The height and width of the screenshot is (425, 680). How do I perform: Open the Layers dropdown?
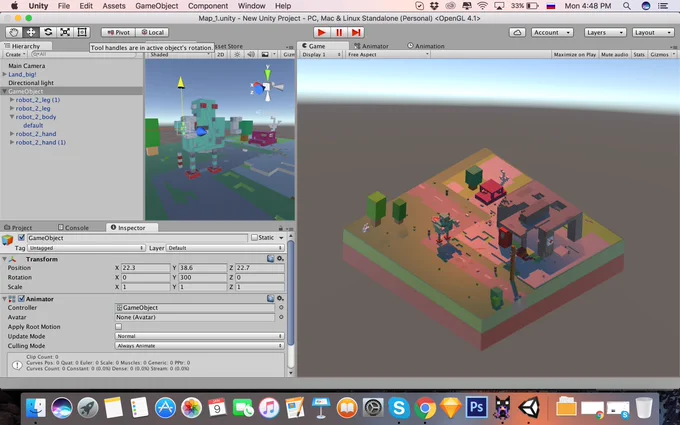[605, 33]
